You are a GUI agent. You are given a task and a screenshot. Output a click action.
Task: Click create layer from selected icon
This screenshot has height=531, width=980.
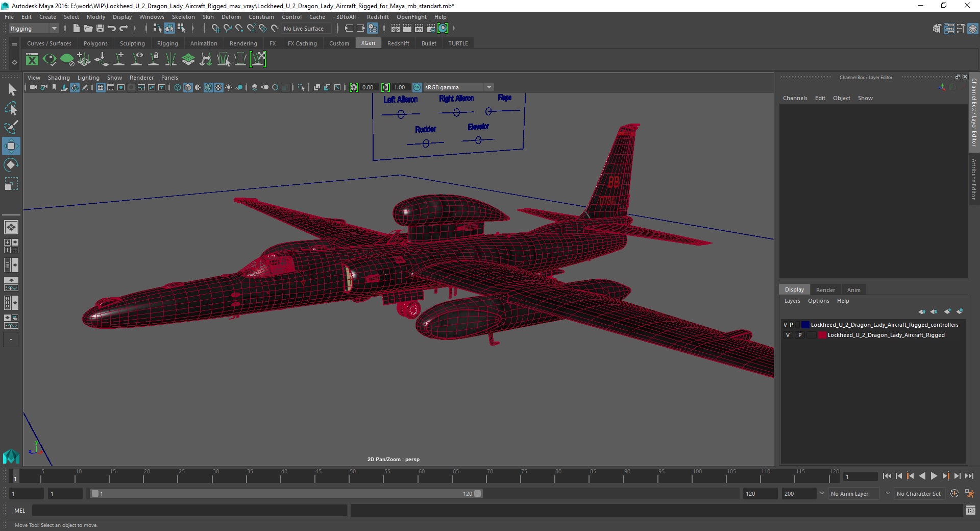point(960,311)
